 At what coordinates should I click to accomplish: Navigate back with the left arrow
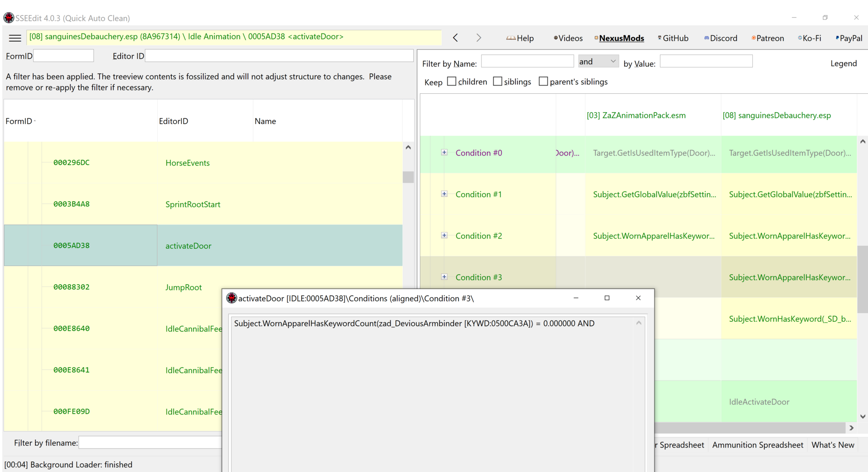pos(455,38)
